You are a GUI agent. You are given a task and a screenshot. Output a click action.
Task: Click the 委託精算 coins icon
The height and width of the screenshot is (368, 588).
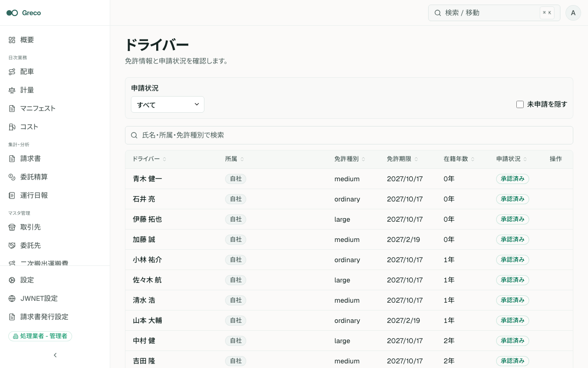point(12,177)
